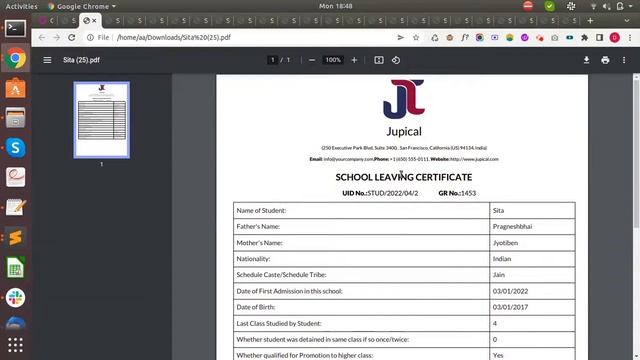The width and height of the screenshot is (640, 360).
Task: Open the Chrome extensions puzzle icon
Action: click(x=584, y=38)
